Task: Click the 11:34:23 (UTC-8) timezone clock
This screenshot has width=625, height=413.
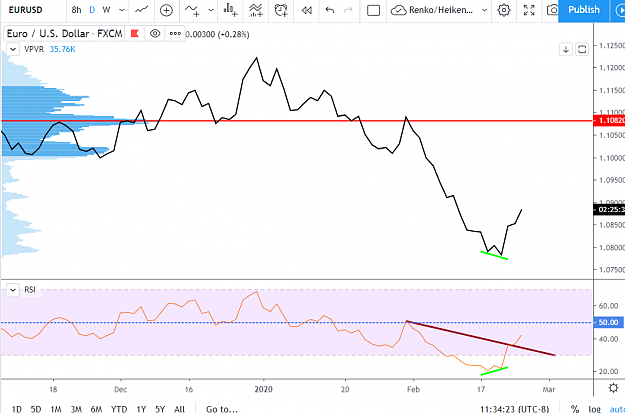Action: click(x=515, y=409)
